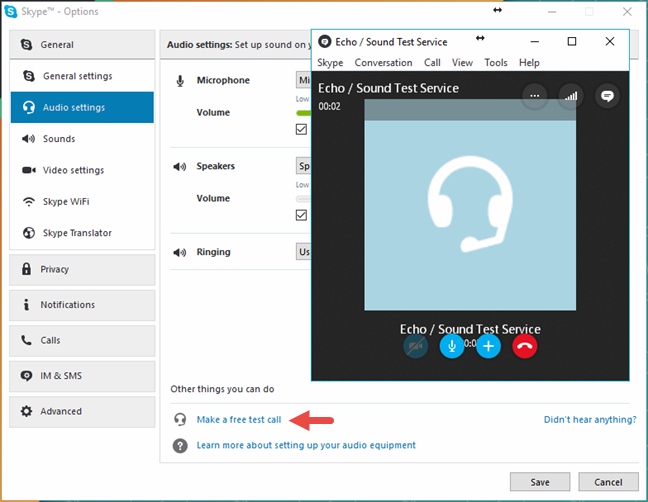Click the speaker icon beside Sounds
648x502 pixels.
point(29,139)
